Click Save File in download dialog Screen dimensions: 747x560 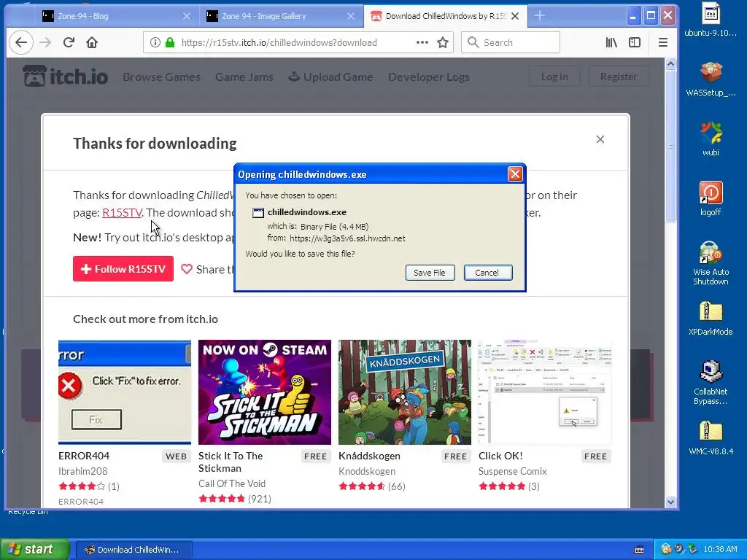point(430,273)
